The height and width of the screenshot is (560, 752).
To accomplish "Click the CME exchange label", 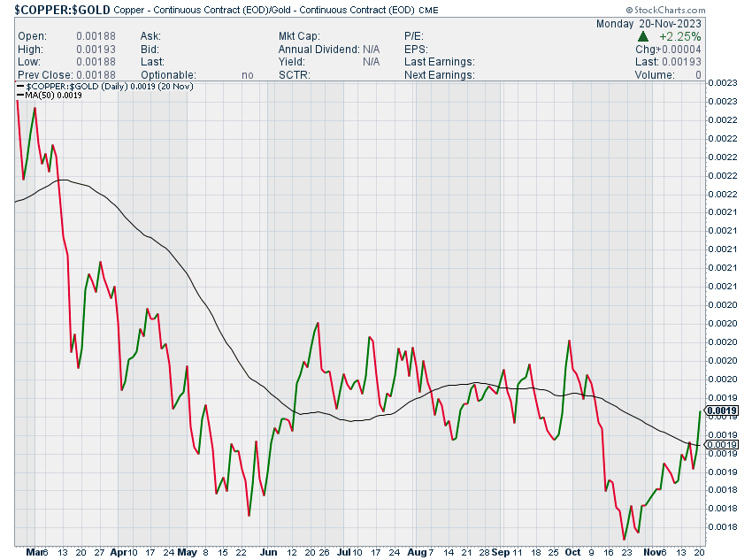I will [x=428, y=10].
